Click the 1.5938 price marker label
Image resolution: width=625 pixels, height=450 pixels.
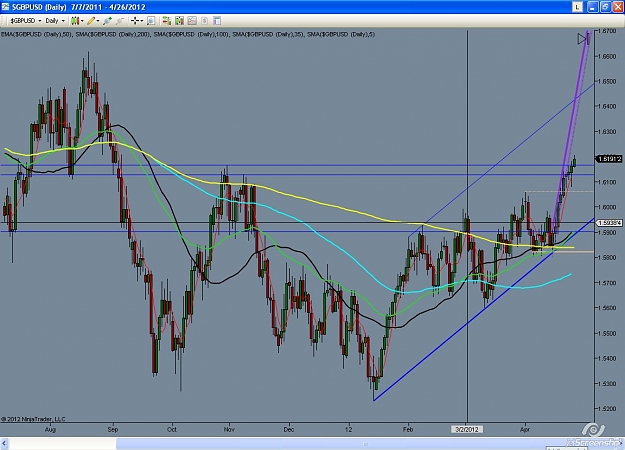[608, 223]
